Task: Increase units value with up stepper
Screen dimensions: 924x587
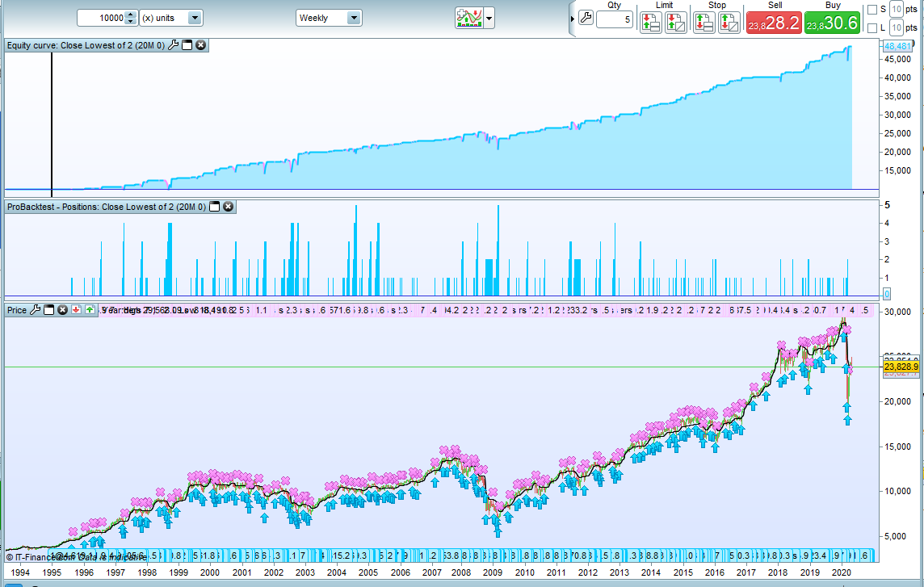Action: tap(132, 15)
